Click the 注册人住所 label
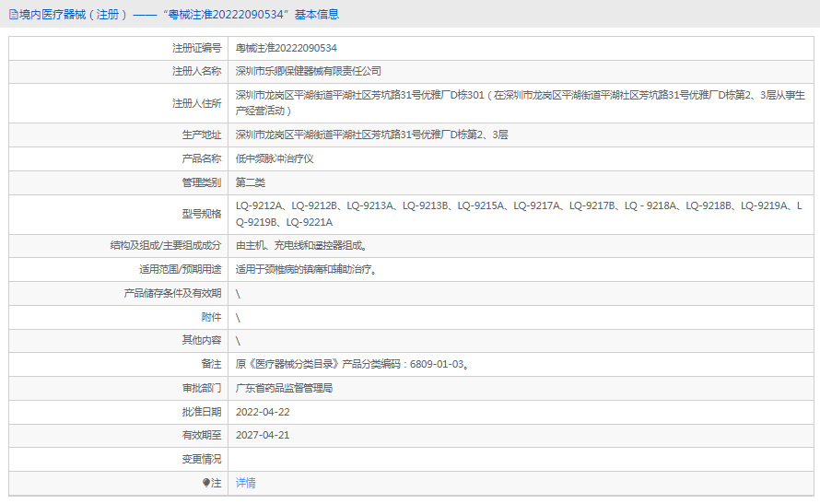820x504 pixels. click(x=196, y=103)
